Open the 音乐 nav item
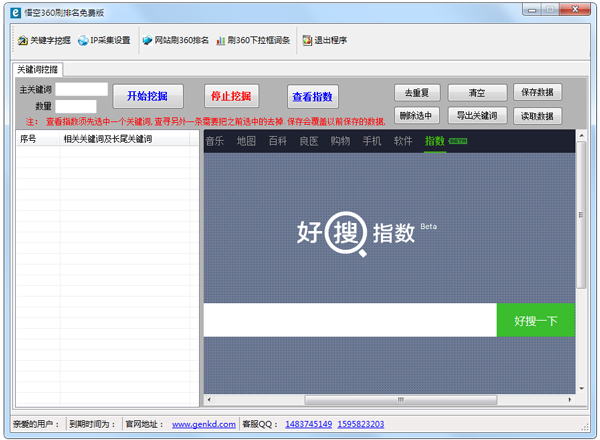The image size is (600, 440). 215,141
